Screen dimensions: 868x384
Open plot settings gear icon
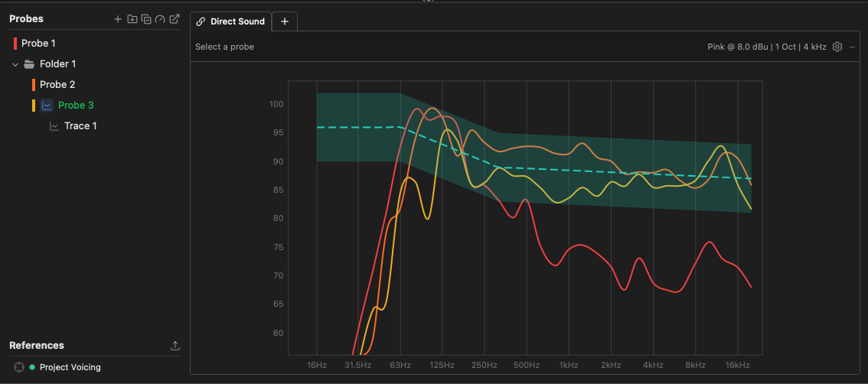coord(837,47)
